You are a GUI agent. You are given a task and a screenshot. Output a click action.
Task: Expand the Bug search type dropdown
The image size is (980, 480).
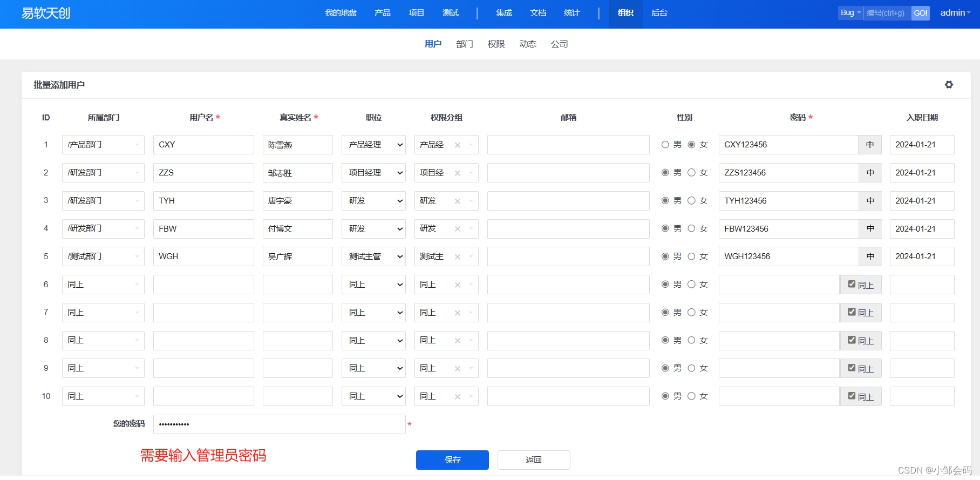coord(850,13)
